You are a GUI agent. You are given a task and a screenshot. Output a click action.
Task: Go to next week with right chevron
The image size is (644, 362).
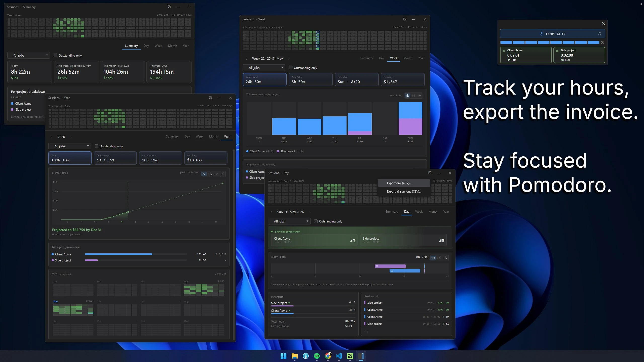click(289, 59)
